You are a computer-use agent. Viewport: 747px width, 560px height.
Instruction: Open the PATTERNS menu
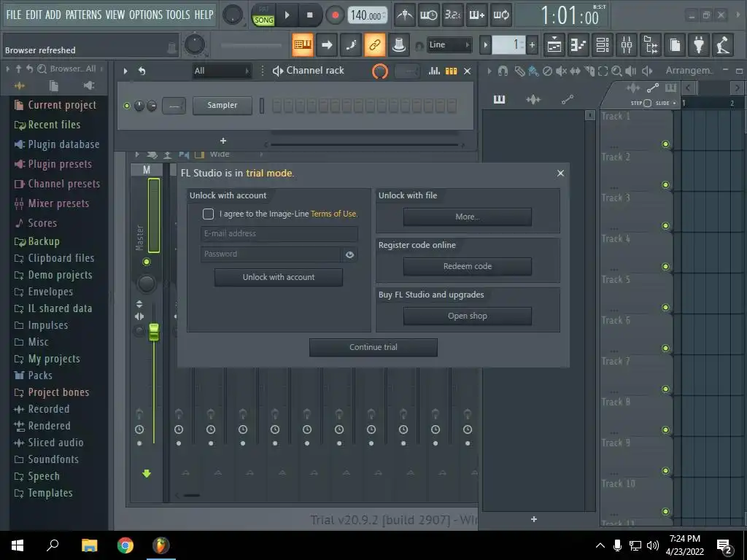click(83, 15)
